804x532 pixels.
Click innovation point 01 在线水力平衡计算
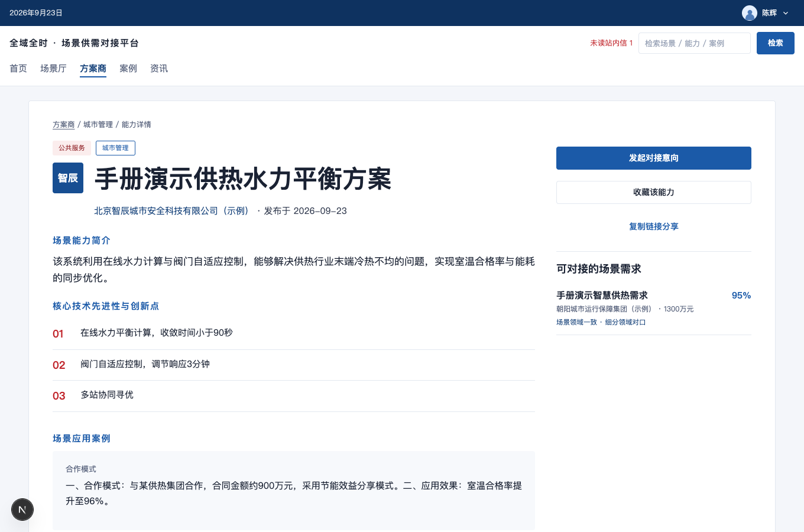(294, 334)
